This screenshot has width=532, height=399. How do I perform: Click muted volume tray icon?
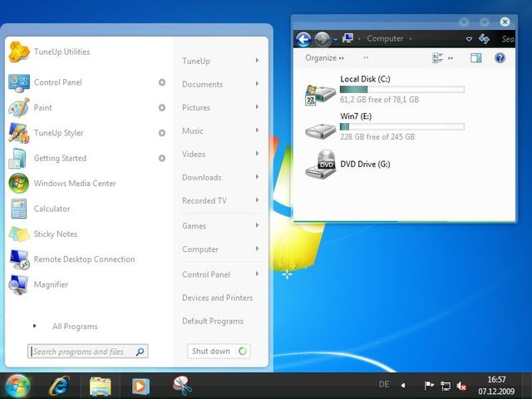(x=461, y=386)
